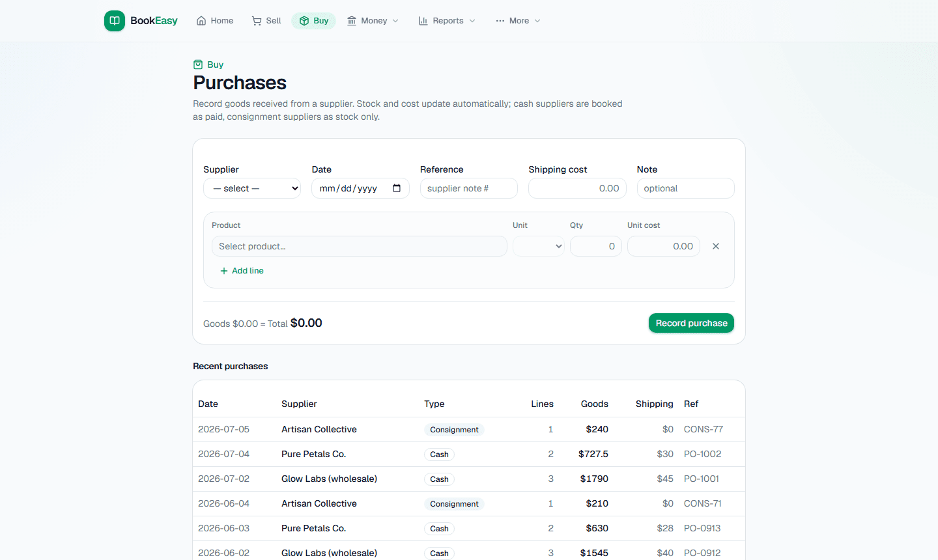This screenshot has width=938, height=560.
Task: Expand the Reports menu chevron
Action: coord(472,21)
